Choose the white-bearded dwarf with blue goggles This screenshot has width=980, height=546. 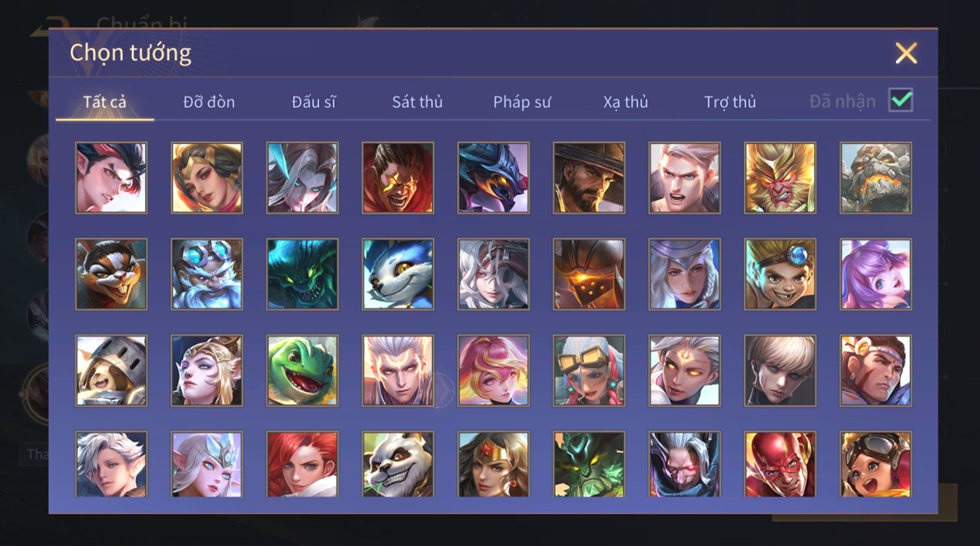tap(207, 274)
